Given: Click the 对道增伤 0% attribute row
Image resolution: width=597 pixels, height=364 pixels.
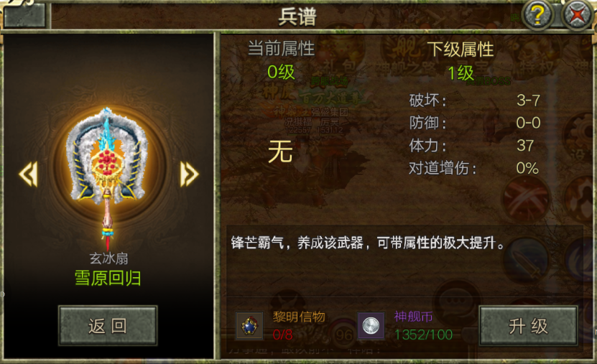Looking at the screenshot, I should click(x=474, y=168).
